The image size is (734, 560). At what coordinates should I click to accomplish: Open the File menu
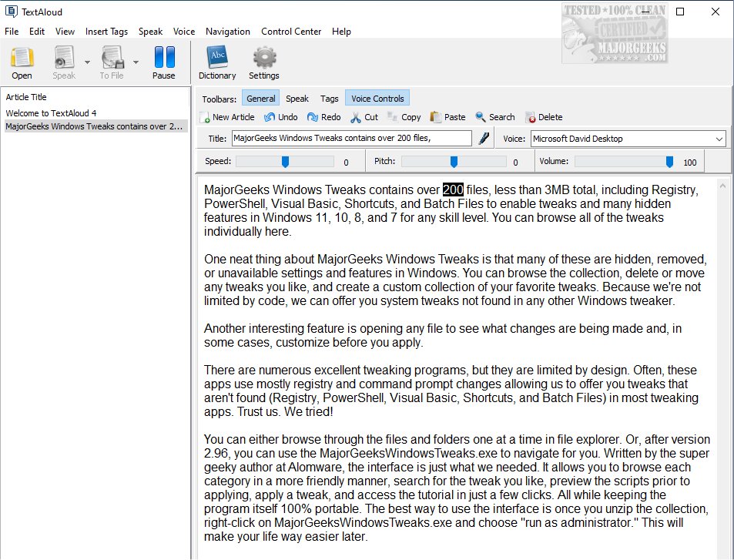point(12,32)
